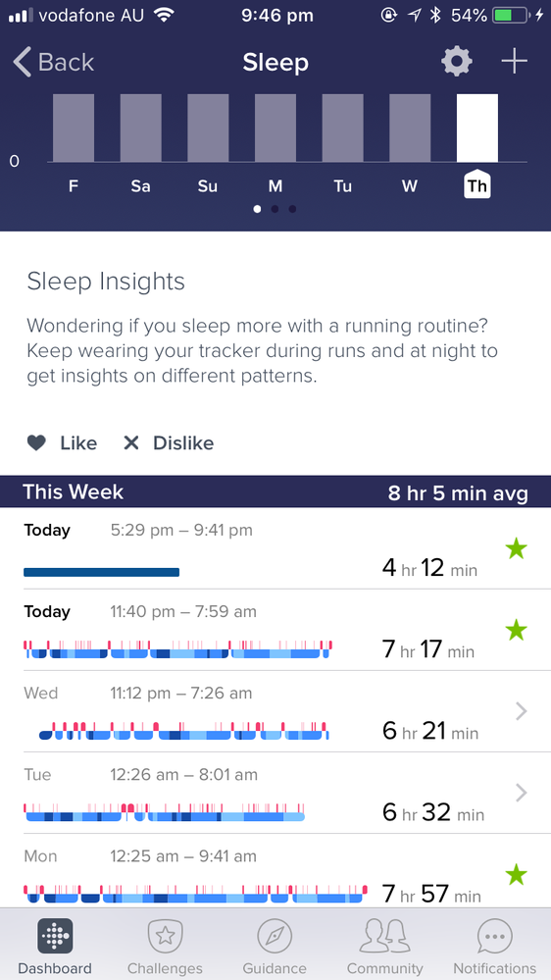Tap the second page indicator dot

coord(275,209)
